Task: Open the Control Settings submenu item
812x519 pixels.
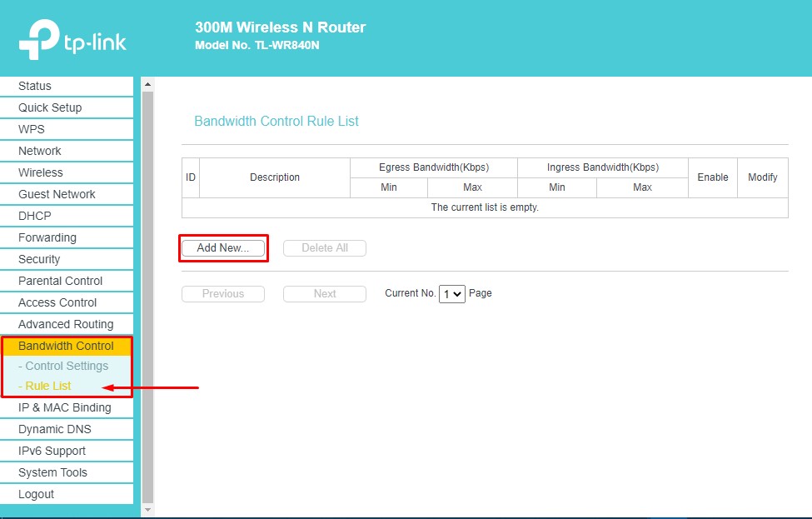Action: [67, 366]
